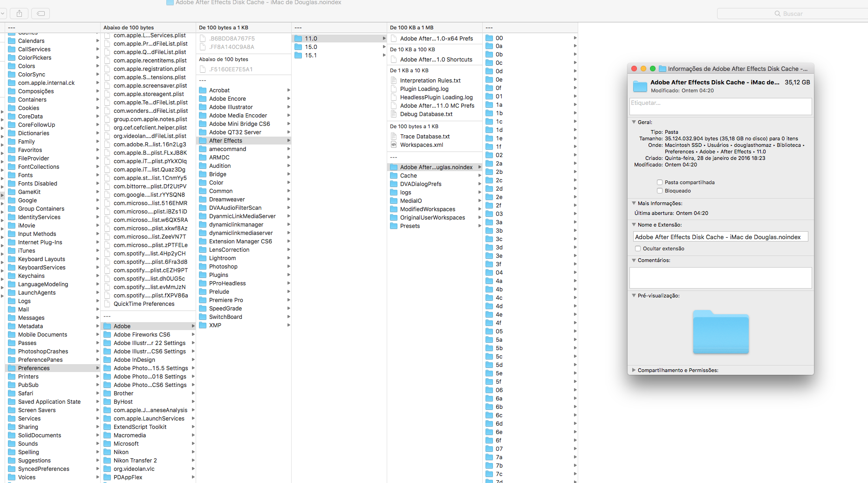Open the MediaIO folder icon
This screenshot has width=868, height=483.
click(x=394, y=201)
